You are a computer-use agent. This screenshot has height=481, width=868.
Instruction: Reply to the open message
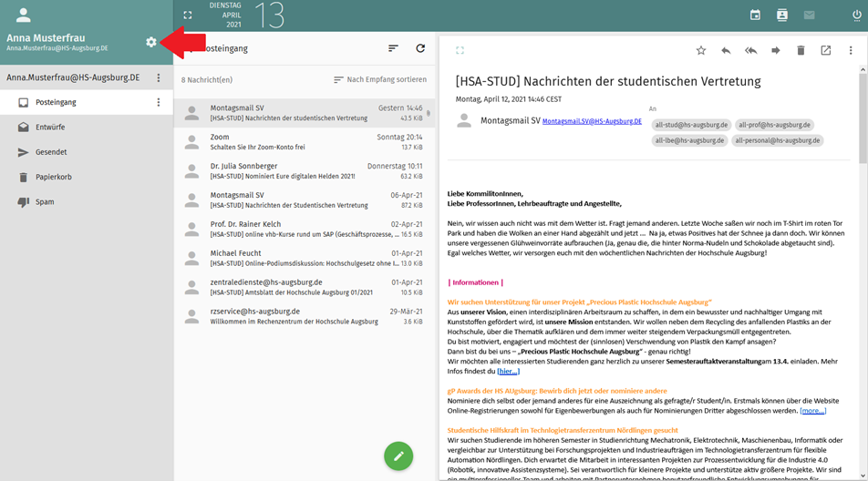pos(726,51)
